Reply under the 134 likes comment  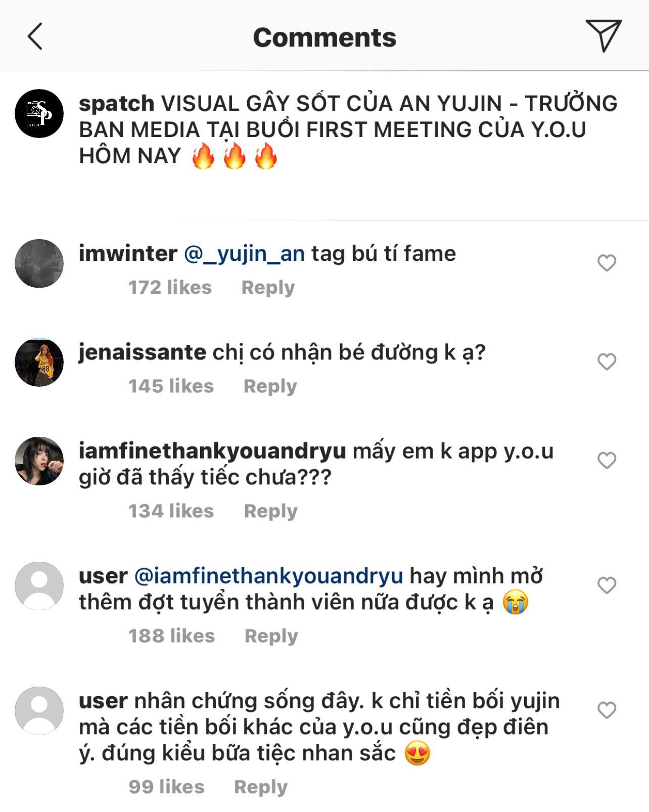click(270, 511)
